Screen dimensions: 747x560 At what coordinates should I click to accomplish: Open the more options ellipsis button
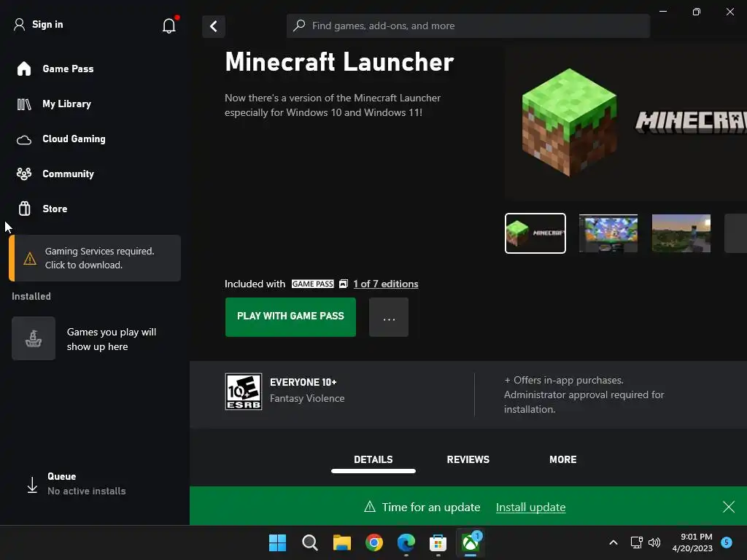point(389,317)
